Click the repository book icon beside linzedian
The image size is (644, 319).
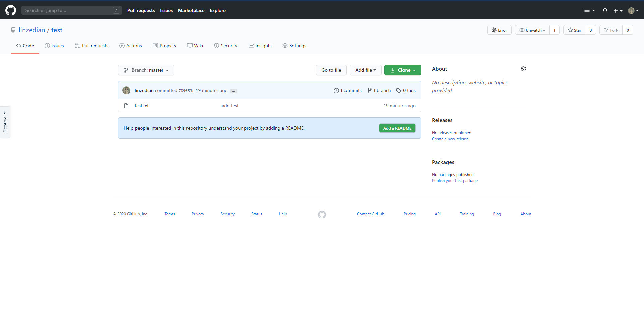(x=13, y=30)
